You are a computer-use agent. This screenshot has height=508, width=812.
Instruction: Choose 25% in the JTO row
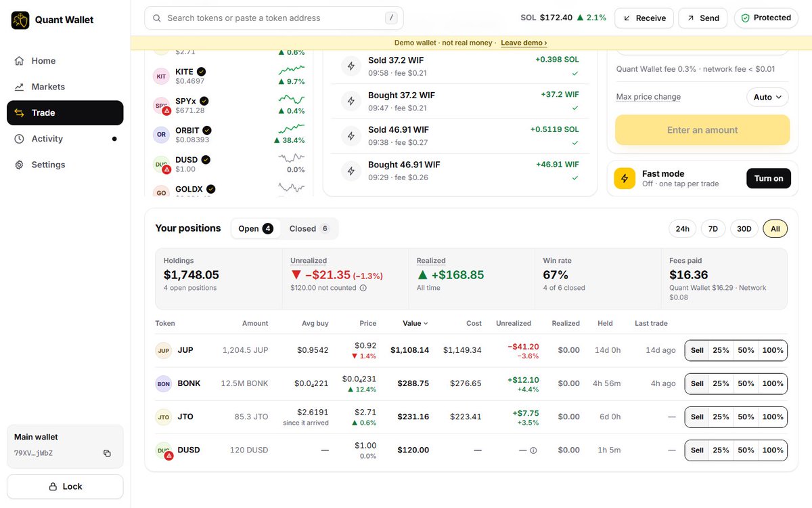pyautogui.click(x=721, y=417)
